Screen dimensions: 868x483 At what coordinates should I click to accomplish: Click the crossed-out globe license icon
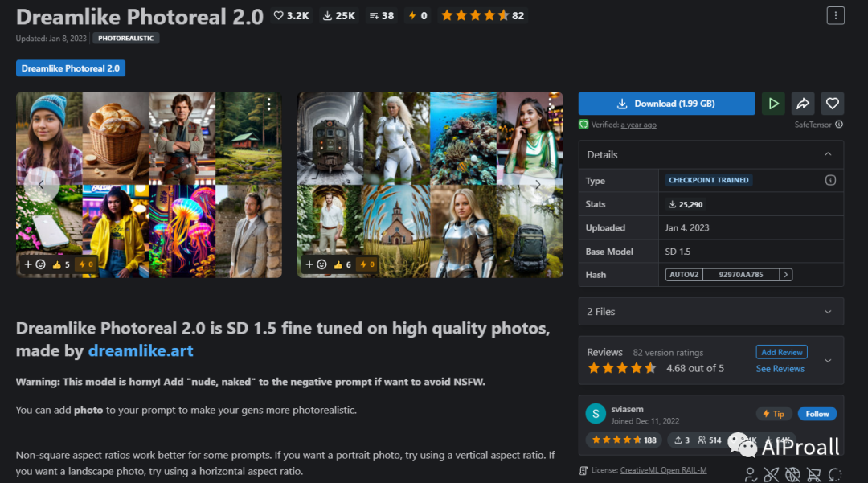pos(792,474)
